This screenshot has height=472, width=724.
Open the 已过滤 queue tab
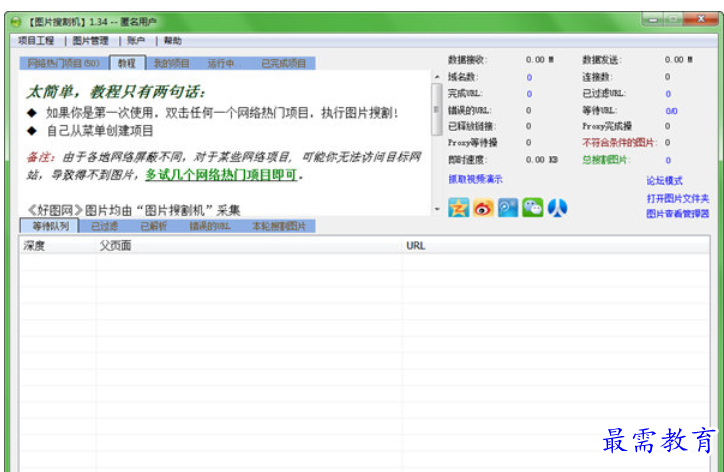pyautogui.click(x=105, y=226)
